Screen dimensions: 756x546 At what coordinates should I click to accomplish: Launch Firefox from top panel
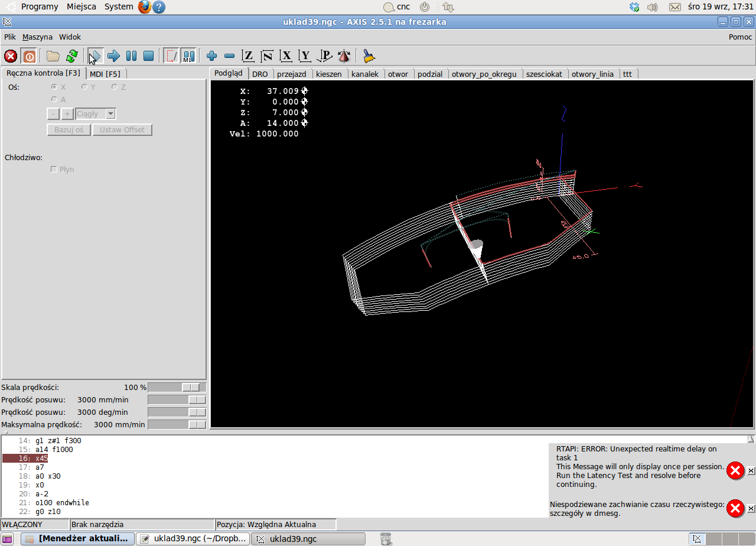click(x=145, y=7)
